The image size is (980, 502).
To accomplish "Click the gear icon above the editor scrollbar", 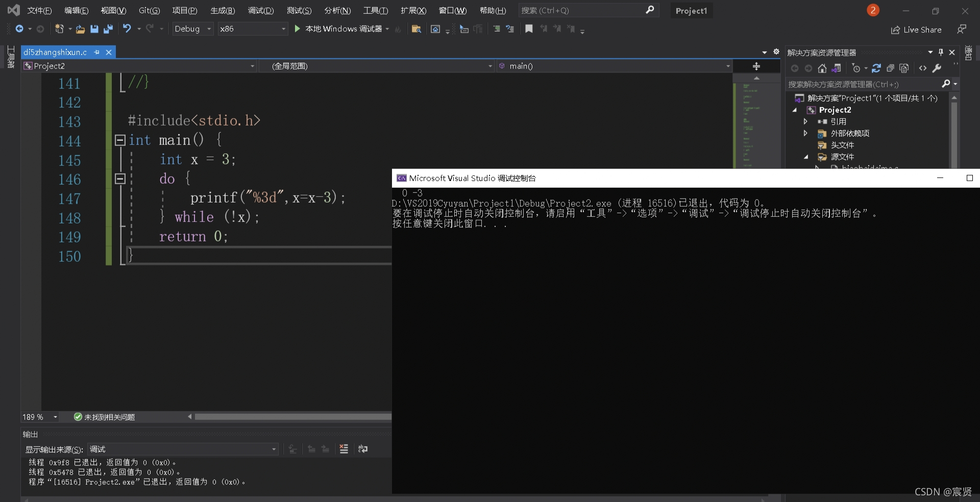I will click(776, 52).
